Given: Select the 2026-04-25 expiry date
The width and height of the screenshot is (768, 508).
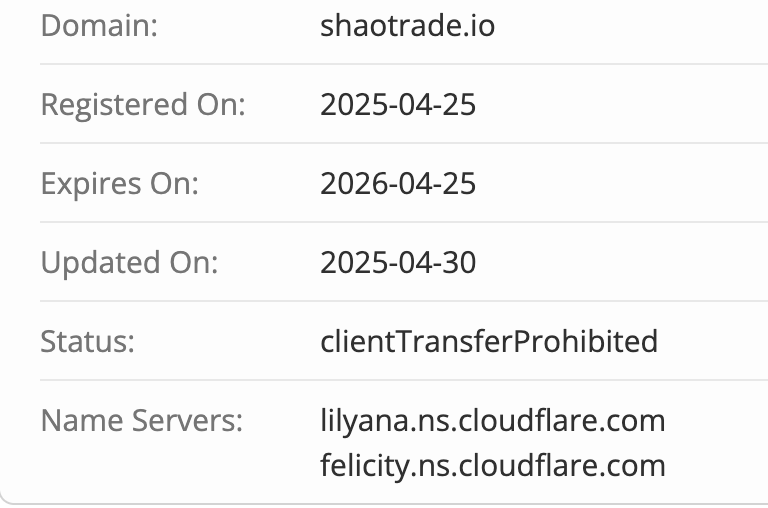Looking at the screenshot, I should tap(398, 184).
